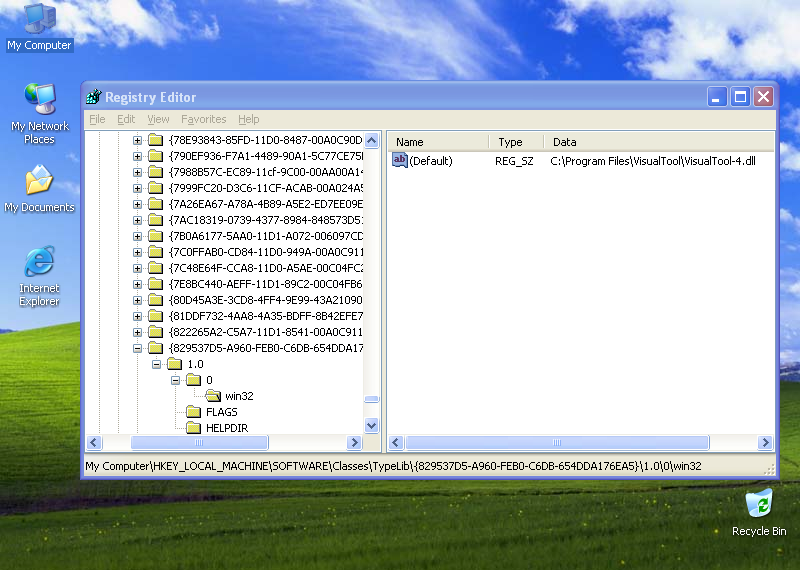
Task: Expand the {80D45A3E-3CD8 key node
Action: 137,300
